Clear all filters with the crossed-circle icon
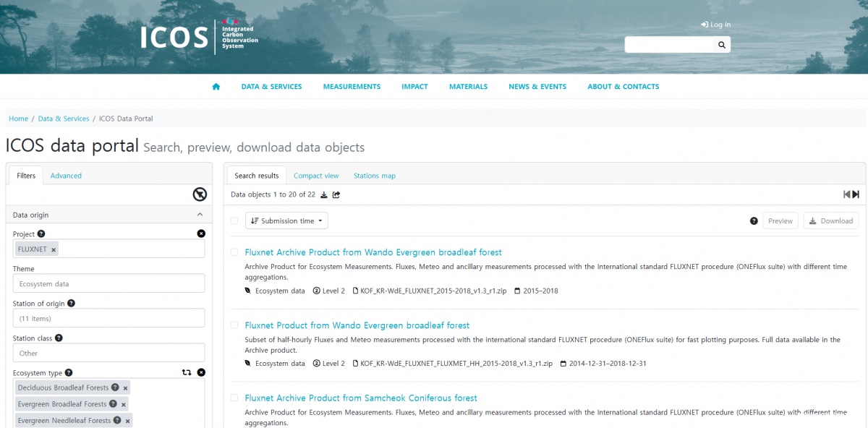This screenshot has width=868, height=428. pyautogui.click(x=200, y=194)
